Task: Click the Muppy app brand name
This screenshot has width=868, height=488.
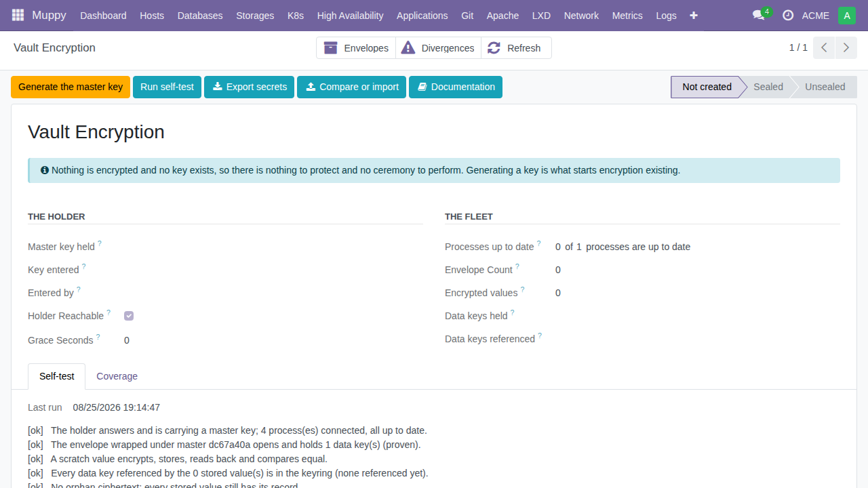Action: click(x=49, y=15)
